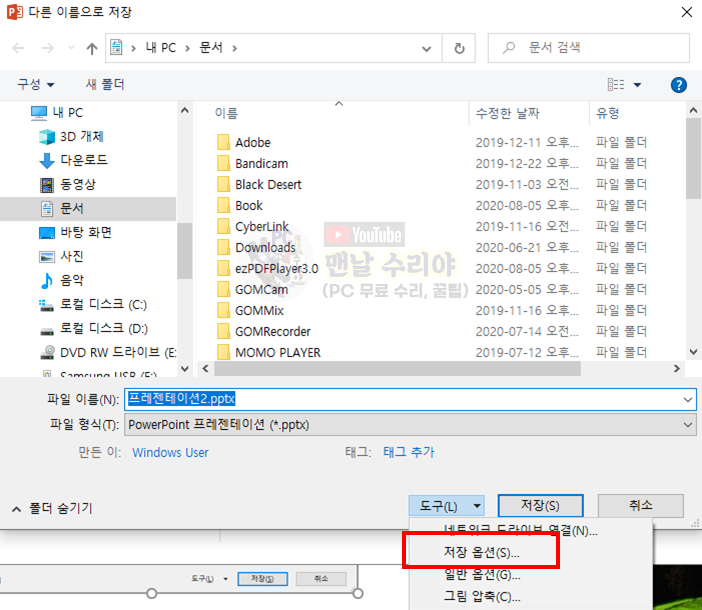The width and height of the screenshot is (702, 610).
Task: Click the Forward navigation arrow
Action: (x=47, y=48)
